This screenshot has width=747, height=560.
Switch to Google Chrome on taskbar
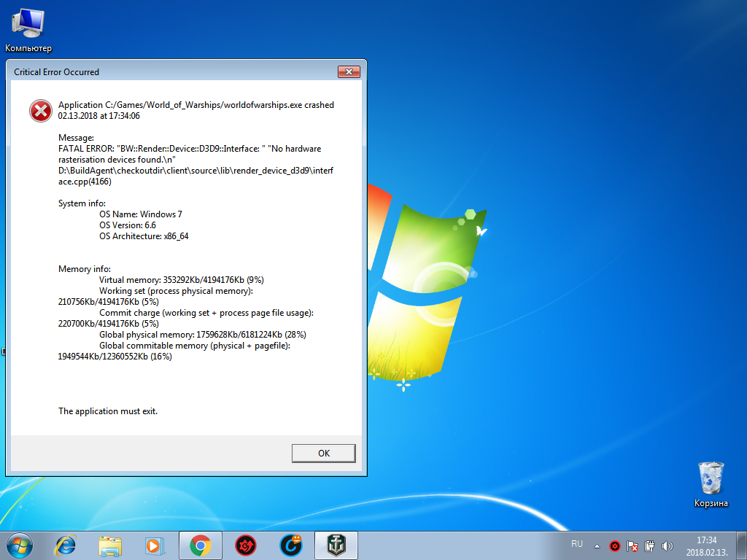click(x=201, y=545)
